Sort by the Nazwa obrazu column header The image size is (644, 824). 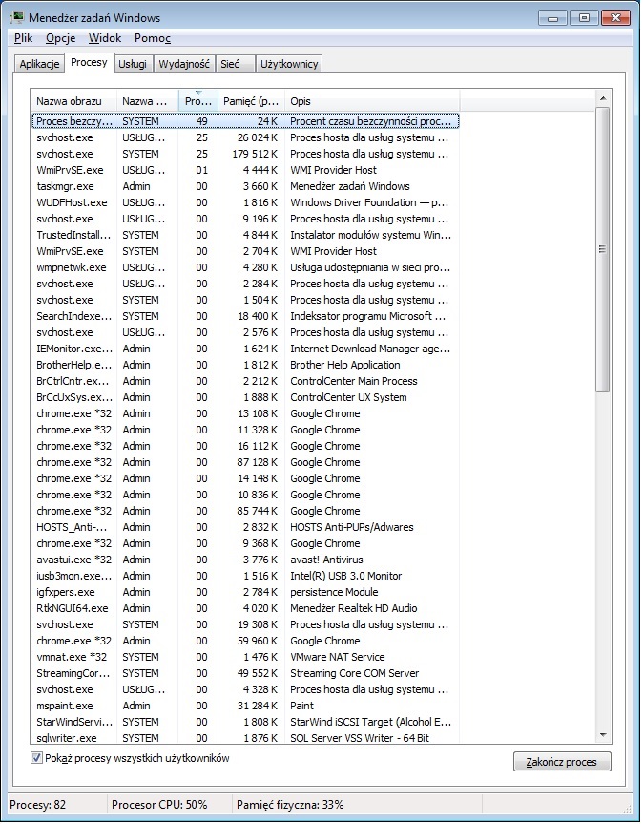pos(74,101)
